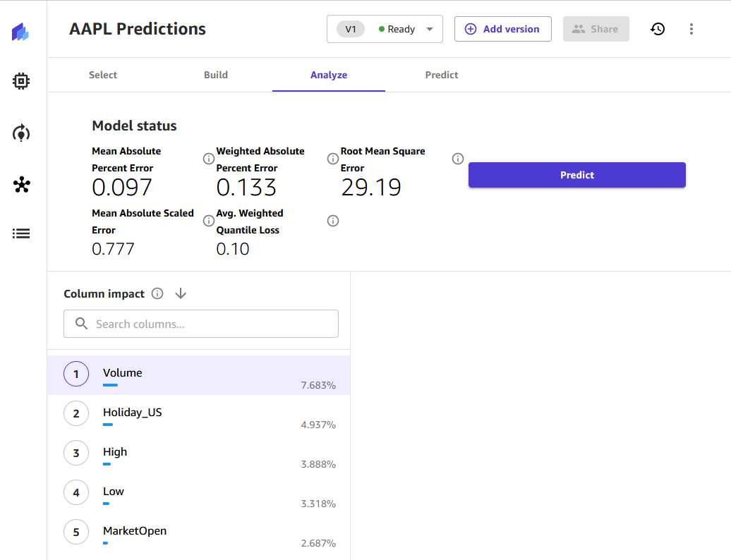Show info for Mean Absolute Percent Error

click(208, 159)
